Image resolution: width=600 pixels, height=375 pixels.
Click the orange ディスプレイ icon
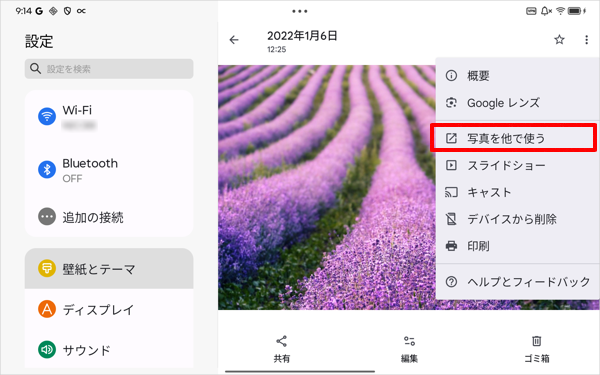tap(47, 309)
